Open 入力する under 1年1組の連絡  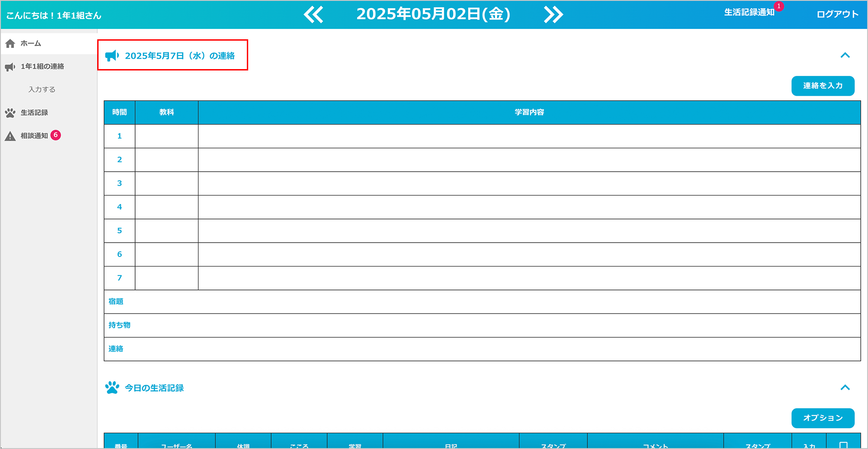pyautogui.click(x=42, y=89)
